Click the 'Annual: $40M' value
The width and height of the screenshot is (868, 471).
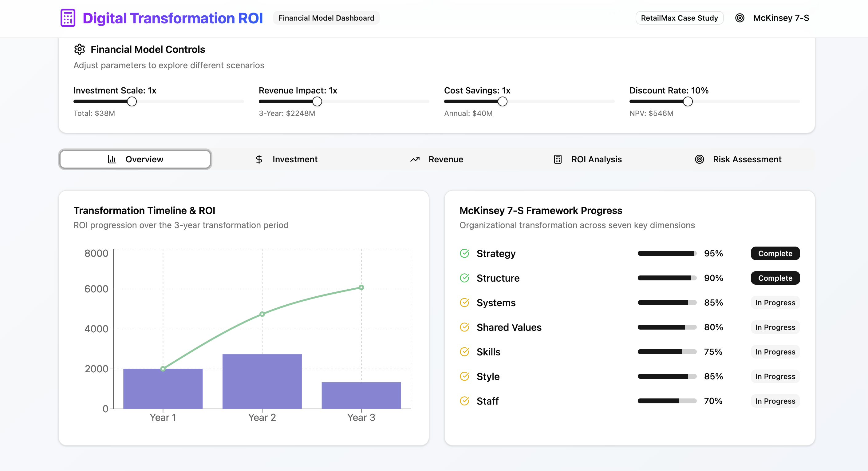point(468,113)
